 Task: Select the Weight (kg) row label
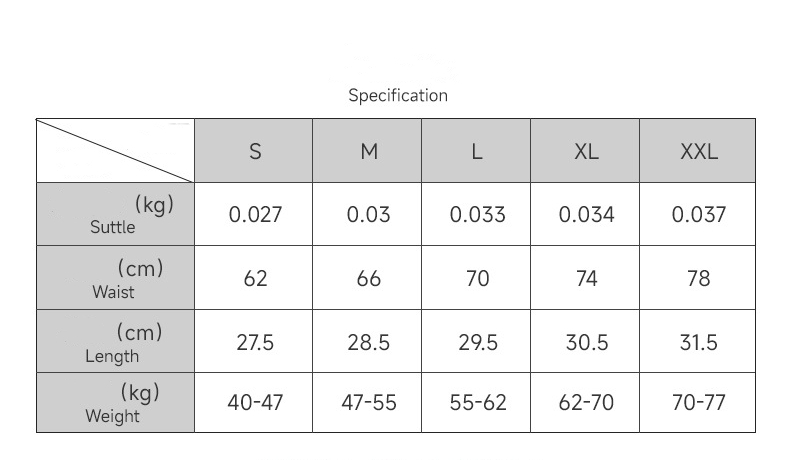[116, 403]
